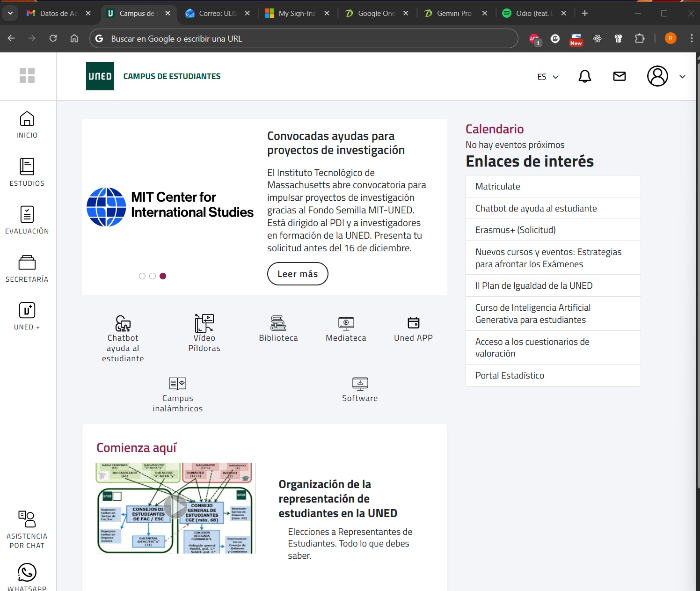Expand the user profile menu arrow
This screenshot has width=700, height=591.
click(x=682, y=77)
